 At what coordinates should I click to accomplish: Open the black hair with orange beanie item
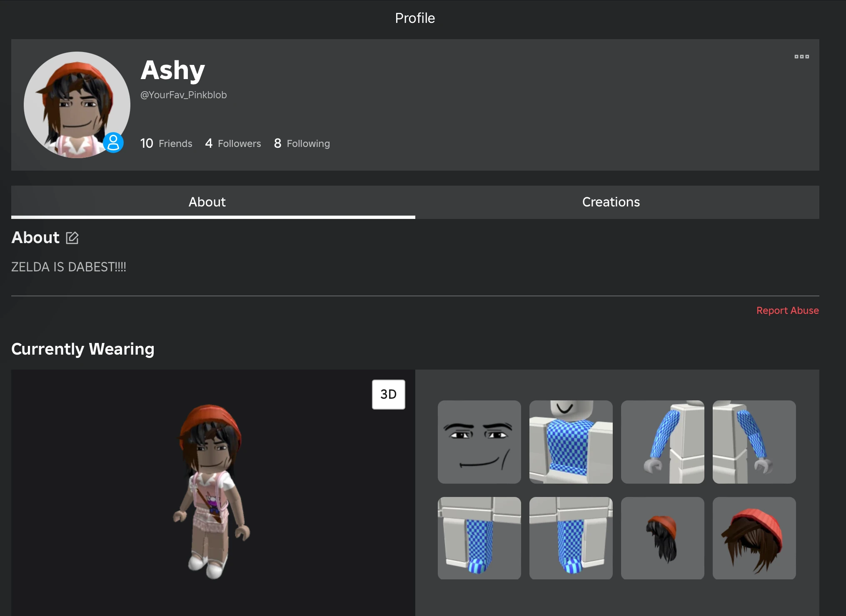point(662,538)
